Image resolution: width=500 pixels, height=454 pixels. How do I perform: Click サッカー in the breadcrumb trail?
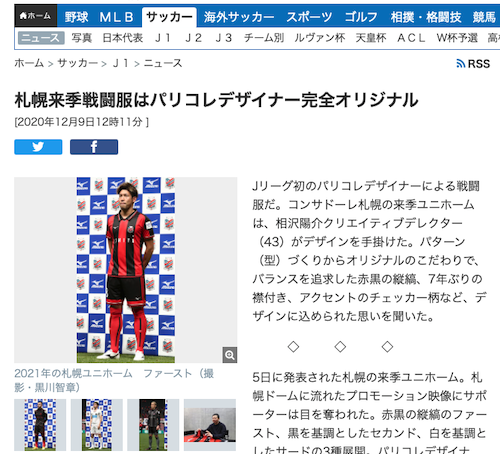(x=78, y=63)
